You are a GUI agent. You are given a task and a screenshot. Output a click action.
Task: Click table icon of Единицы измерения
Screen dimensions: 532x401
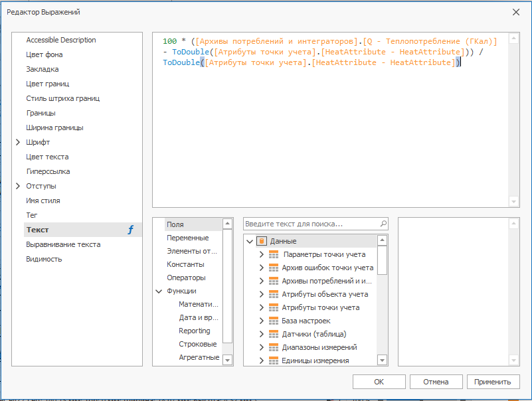click(274, 361)
